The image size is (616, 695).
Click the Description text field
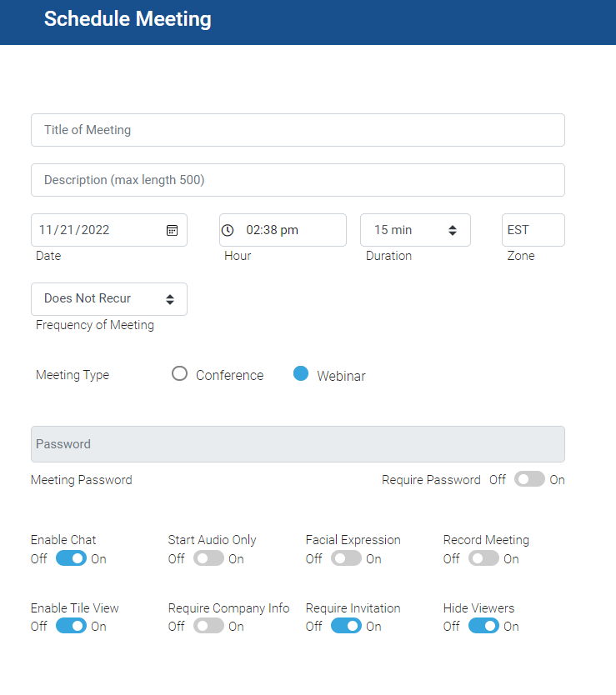pos(298,180)
